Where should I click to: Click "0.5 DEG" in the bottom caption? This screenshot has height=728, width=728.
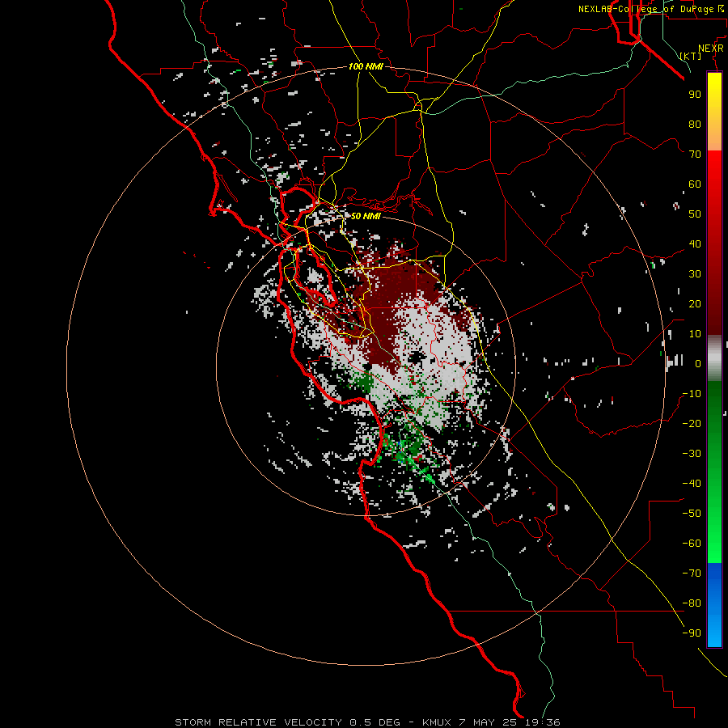click(x=375, y=722)
